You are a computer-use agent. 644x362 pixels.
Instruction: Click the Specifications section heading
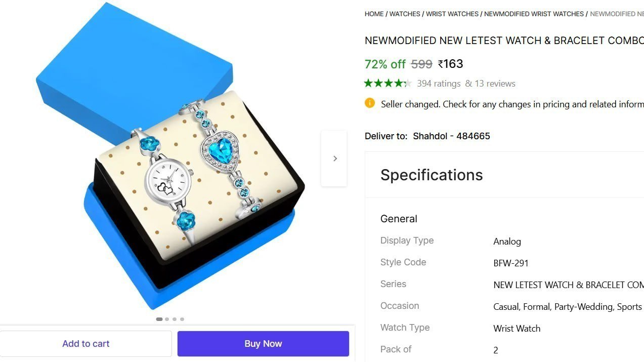(432, 175)
